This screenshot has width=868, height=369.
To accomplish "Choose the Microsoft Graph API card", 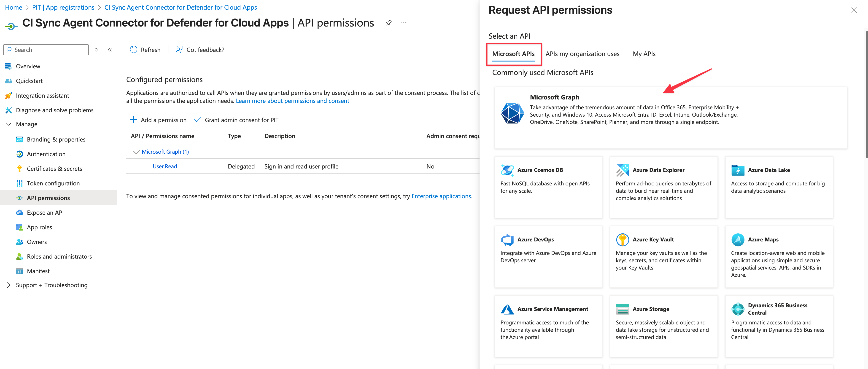I will pyautogui.click(x=671, y=118).
